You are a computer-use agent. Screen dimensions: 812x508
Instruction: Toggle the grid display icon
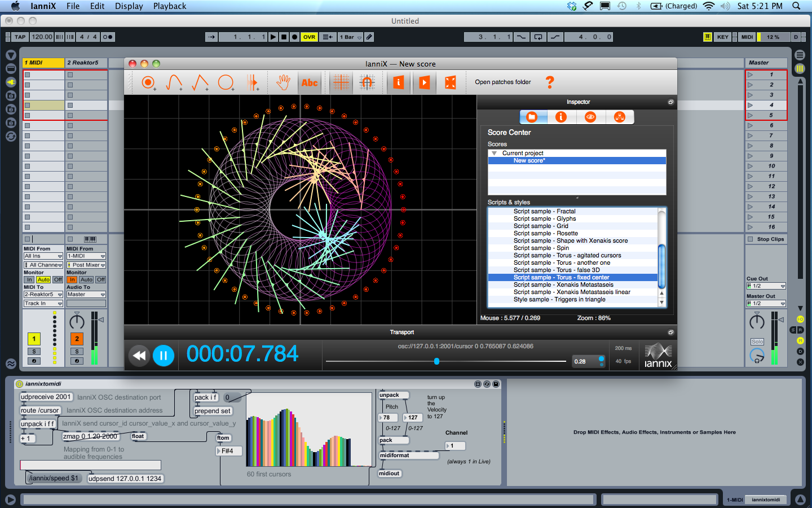click(x=341, y=82)
